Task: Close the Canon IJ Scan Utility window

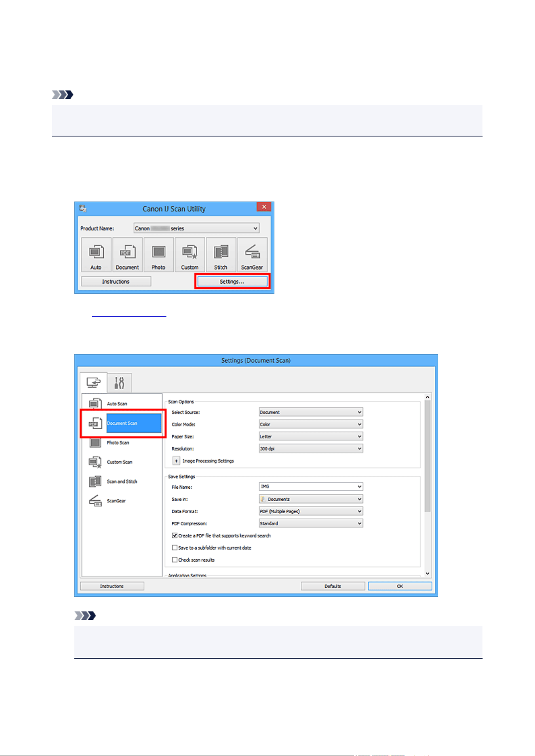Action: 264,207
